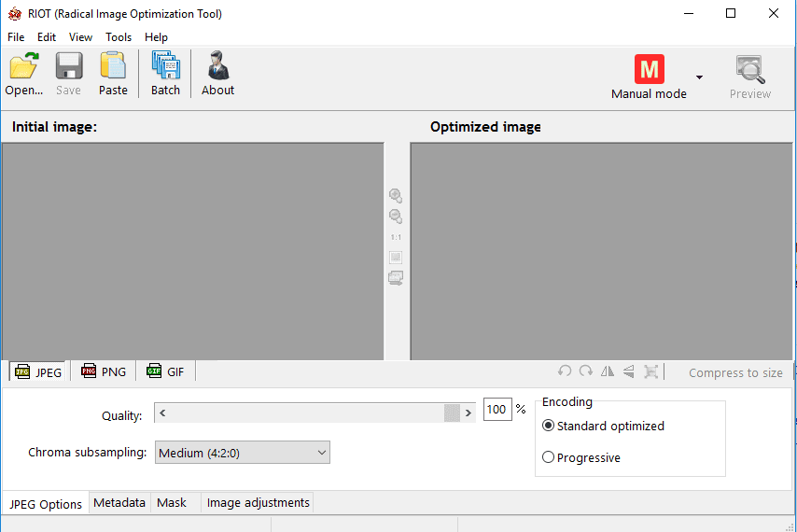This screenshot has width=797, height=532.
Task: Click the Optimized image preview pane
Action: 601,251
